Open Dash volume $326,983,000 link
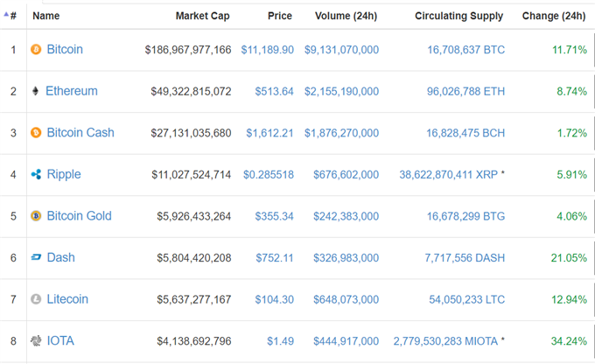 click(x=346, y=258)
